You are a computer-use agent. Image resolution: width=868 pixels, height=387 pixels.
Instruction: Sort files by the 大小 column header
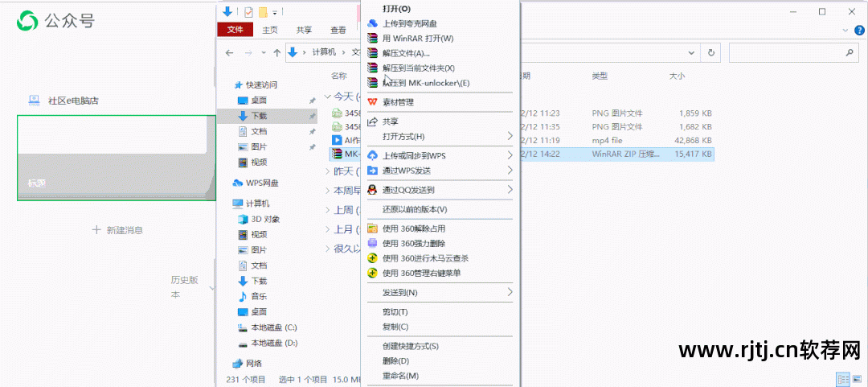pos(677,76)
